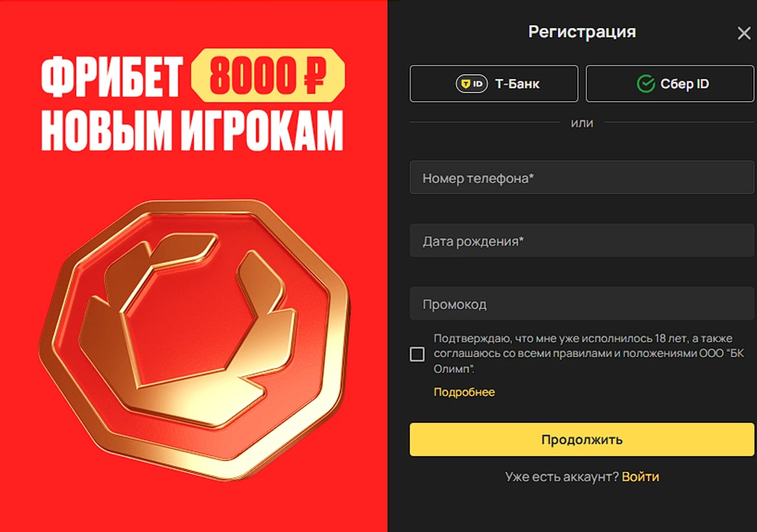The image size is (757, 532).
Task: Click the Регистрация dialog title
Action: [x=582, y=32]
